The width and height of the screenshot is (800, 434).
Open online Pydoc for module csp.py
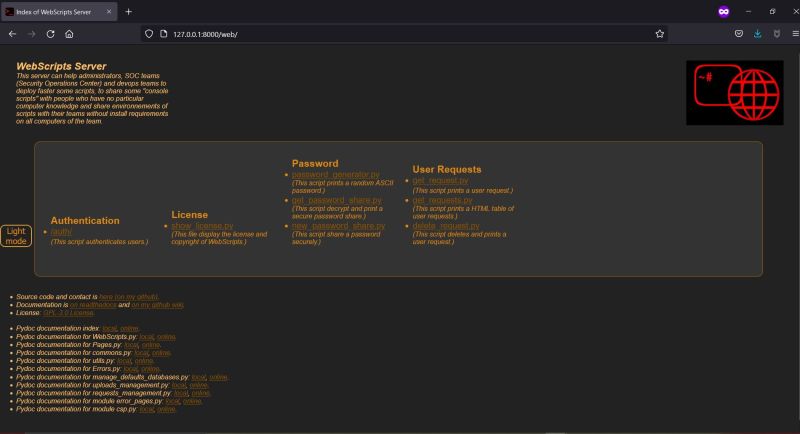[166, 409]
